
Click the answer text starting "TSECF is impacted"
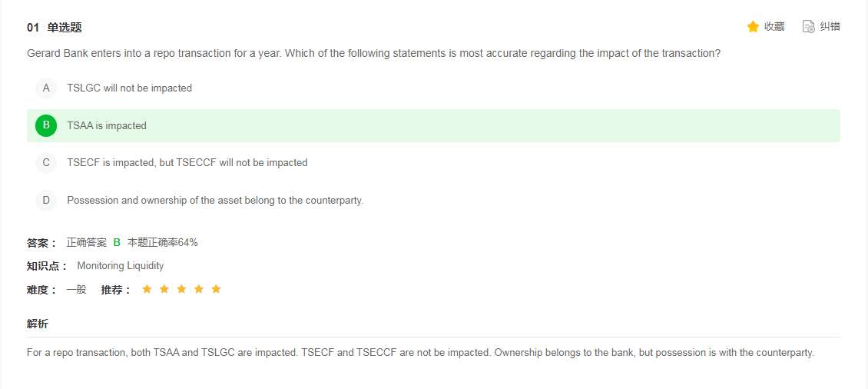click(x=187, y=163)
